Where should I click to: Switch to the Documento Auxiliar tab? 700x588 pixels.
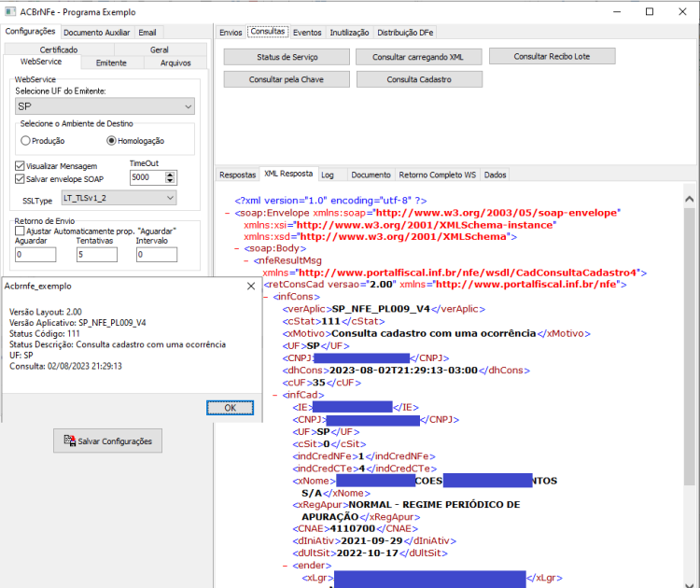96,33
